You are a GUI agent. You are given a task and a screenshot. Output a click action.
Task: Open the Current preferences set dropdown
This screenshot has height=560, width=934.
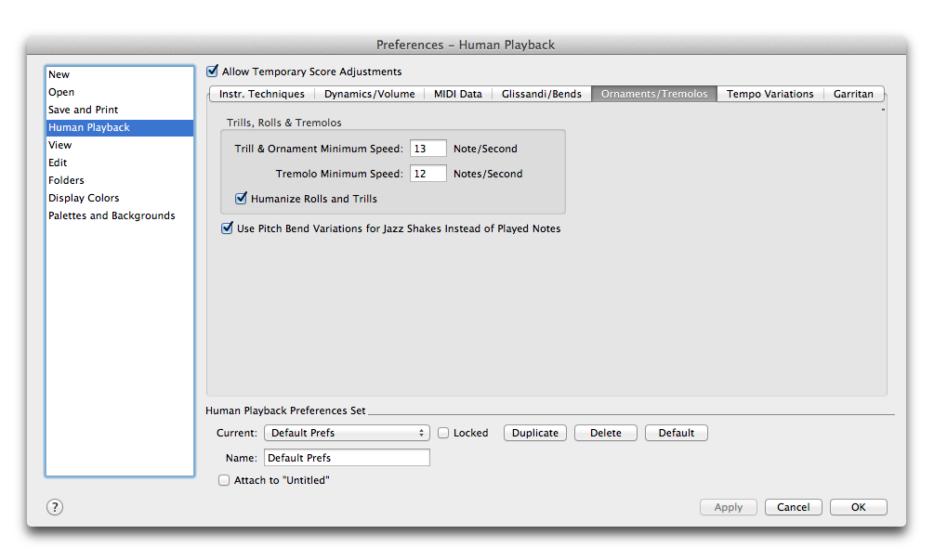tap(347, 433)
